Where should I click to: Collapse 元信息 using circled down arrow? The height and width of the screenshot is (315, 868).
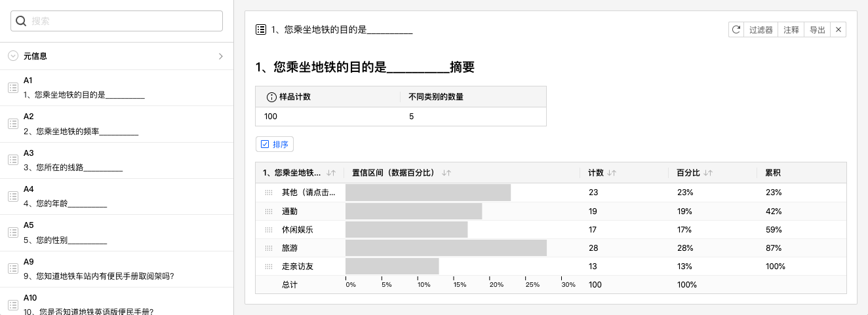click(13, 56)
